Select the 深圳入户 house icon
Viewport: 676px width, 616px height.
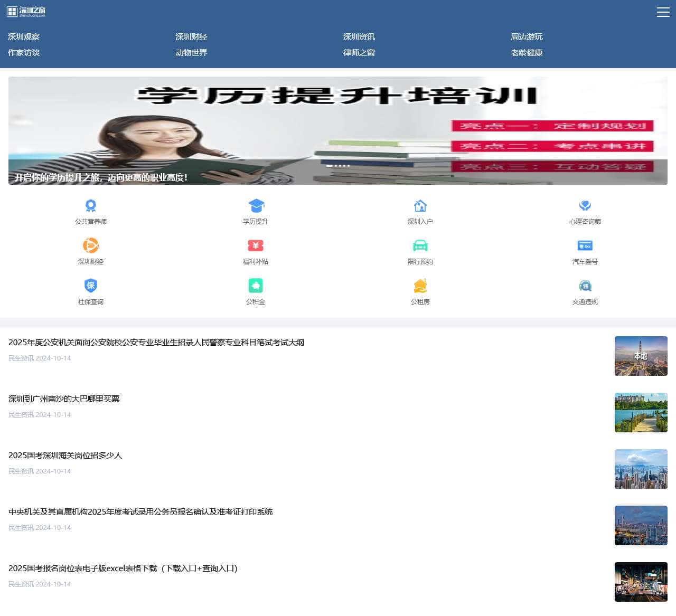(420, 206)
